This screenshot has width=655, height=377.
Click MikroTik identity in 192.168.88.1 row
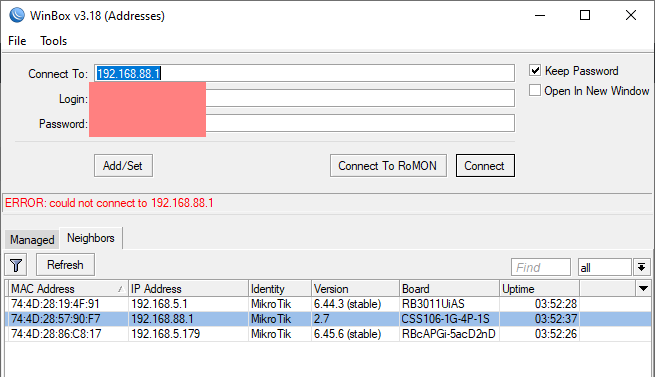pos(271,319)
